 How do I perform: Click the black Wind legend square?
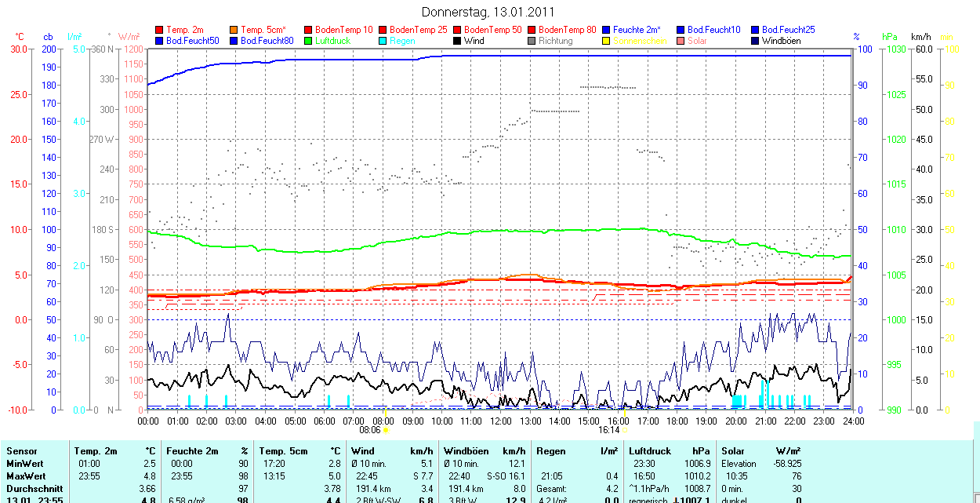pos(458,41)
